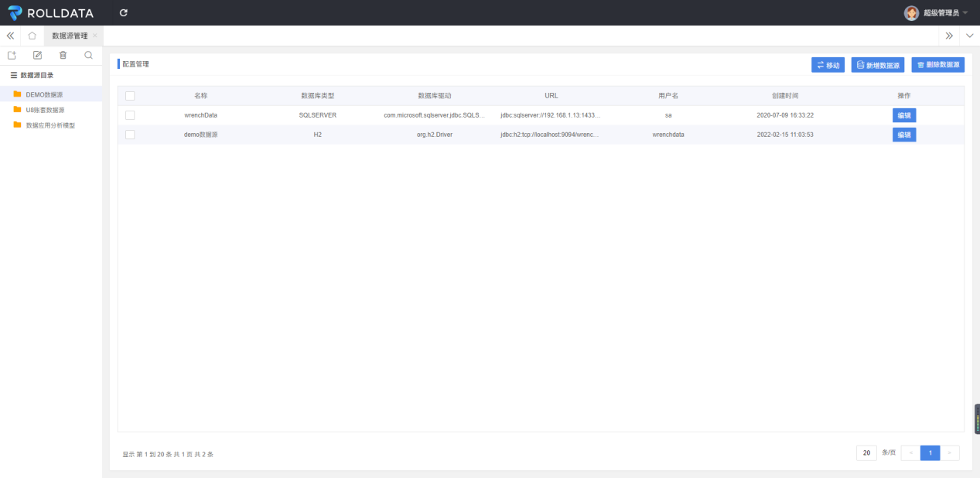Click the trash delete icon in sidebar
The width and height of the screenshot is (980, 478).
tap(63, 55)
